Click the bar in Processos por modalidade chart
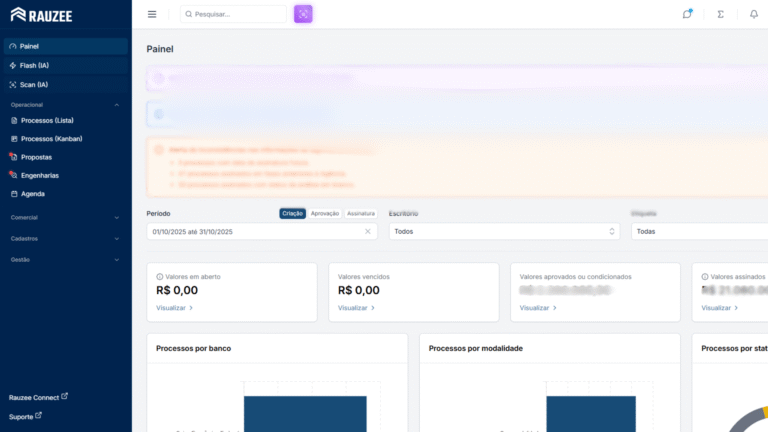The image size is (768, 432). (x=591, y=414)
